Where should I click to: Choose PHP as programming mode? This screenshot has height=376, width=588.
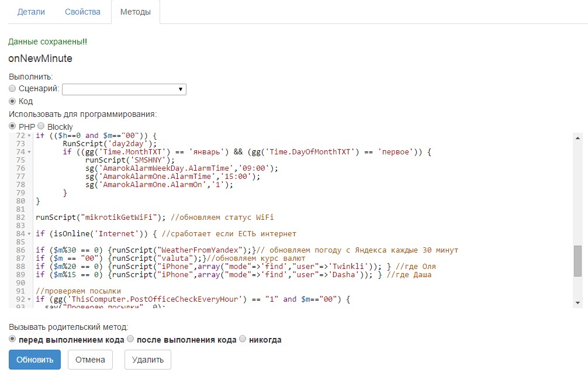(12, 126)
